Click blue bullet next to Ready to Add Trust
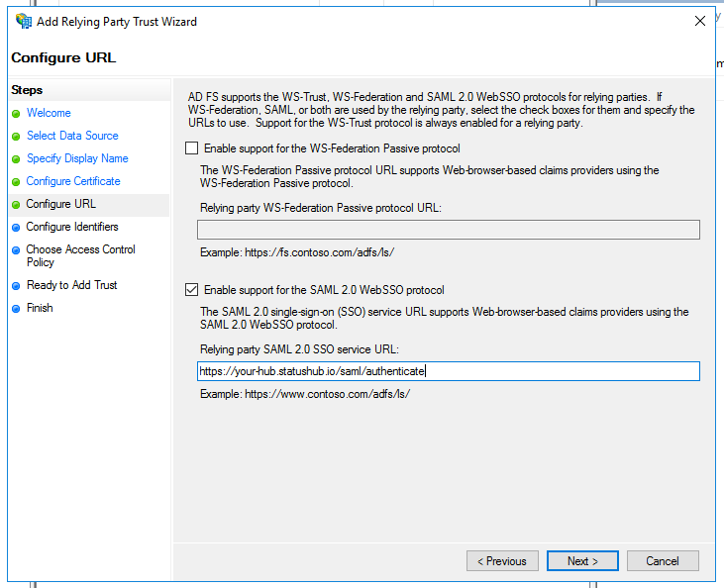The height and width of the screenshot is (588, 724). pos(16,286)
